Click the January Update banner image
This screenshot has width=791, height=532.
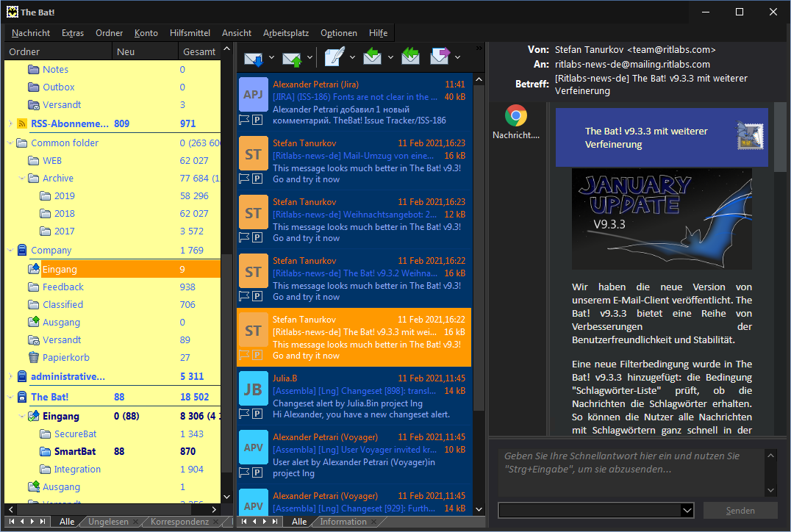[x=662, y=219]
